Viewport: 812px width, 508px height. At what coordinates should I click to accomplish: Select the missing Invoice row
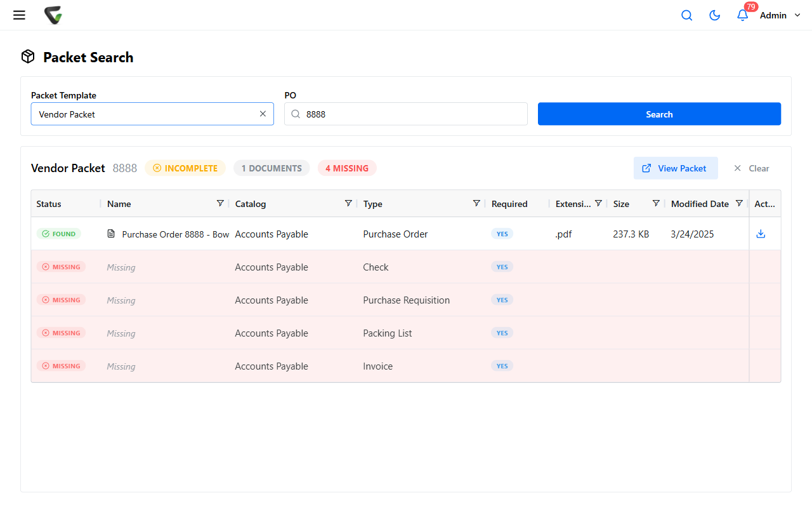406,366
